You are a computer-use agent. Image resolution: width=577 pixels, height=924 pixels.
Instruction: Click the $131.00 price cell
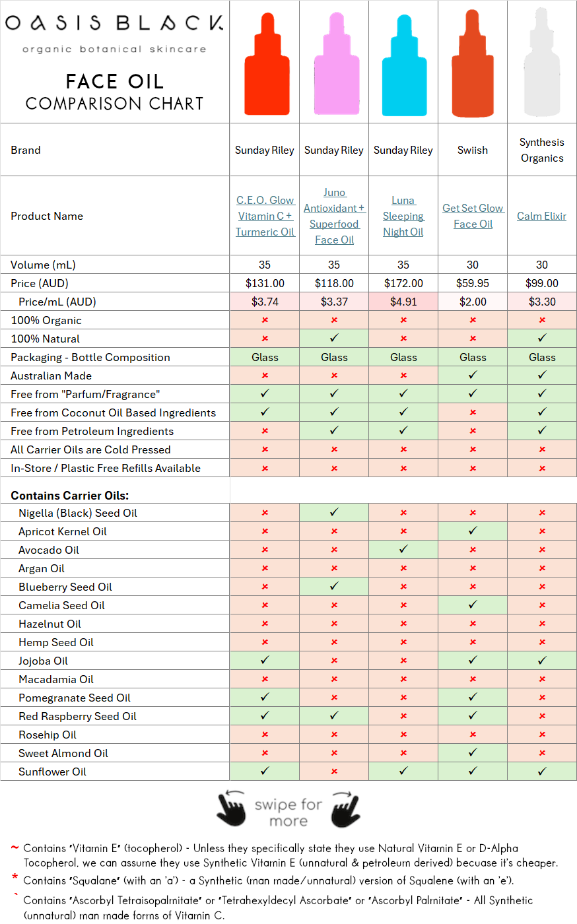click(x=265, y=283)
